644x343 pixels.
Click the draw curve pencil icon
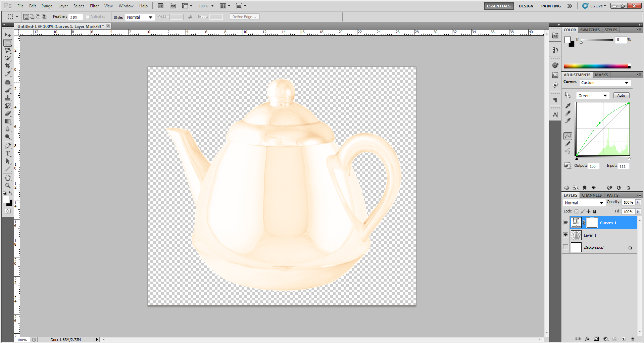tap(568, 144)
